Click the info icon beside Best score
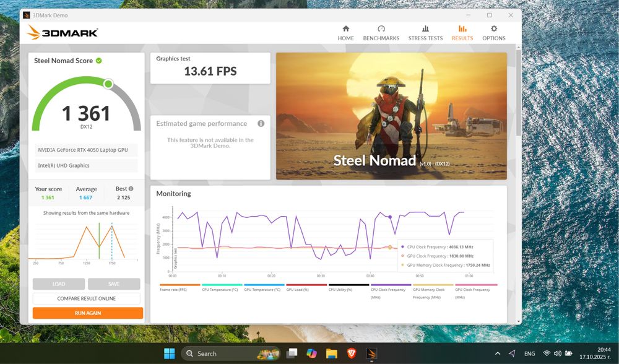This screenshot has width=619, height=364. click(x=131, y=189)
